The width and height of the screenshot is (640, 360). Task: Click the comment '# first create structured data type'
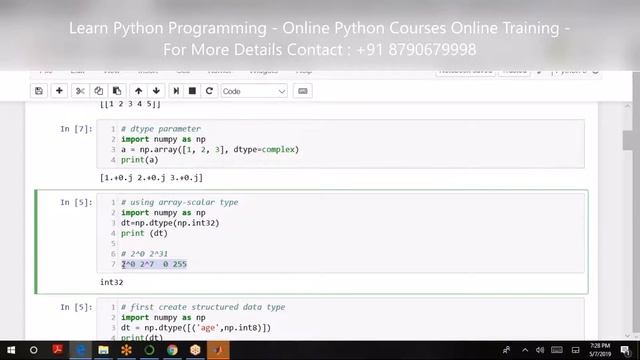point(203,307)
